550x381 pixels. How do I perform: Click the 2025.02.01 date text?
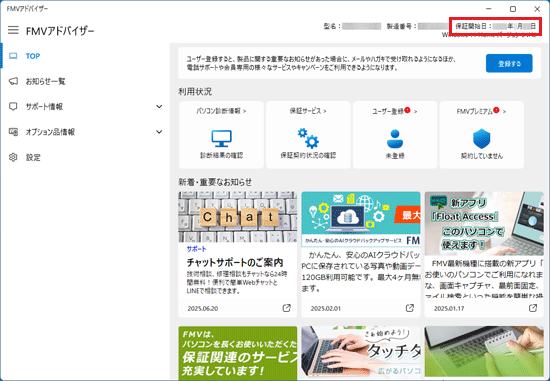[x=326, y=308]
